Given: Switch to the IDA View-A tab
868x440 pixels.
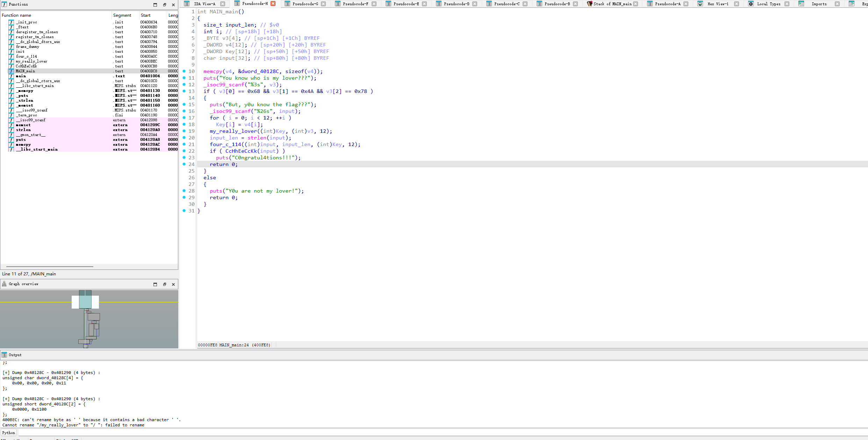Looking at the screenshot, I should (x=205, y=4).
